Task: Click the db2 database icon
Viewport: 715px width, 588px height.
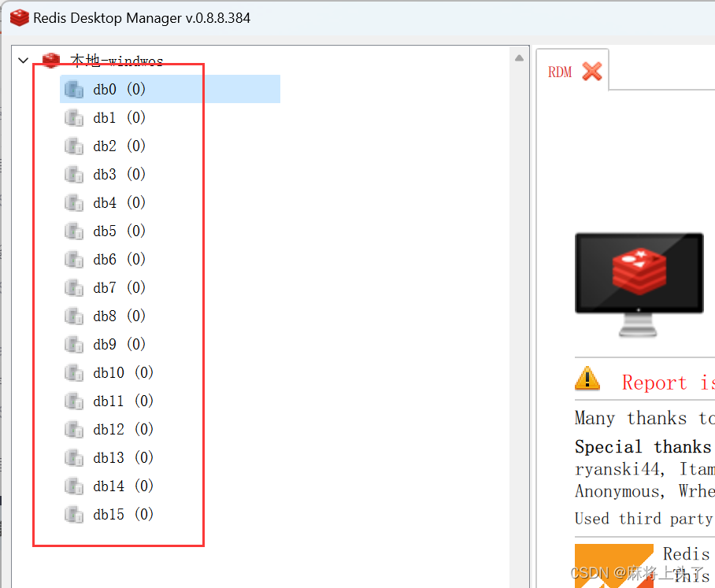Action: point(74,146)
